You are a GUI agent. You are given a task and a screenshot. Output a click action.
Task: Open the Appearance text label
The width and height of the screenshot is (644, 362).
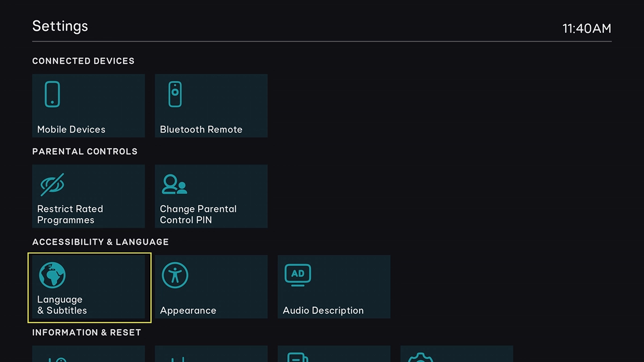(x=188, y=311)
